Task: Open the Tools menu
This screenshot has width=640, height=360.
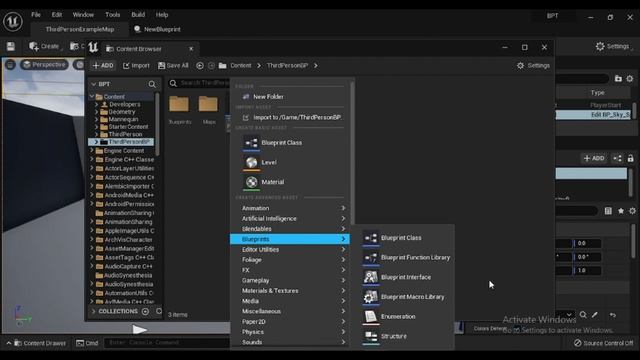Action: [113, 15]
